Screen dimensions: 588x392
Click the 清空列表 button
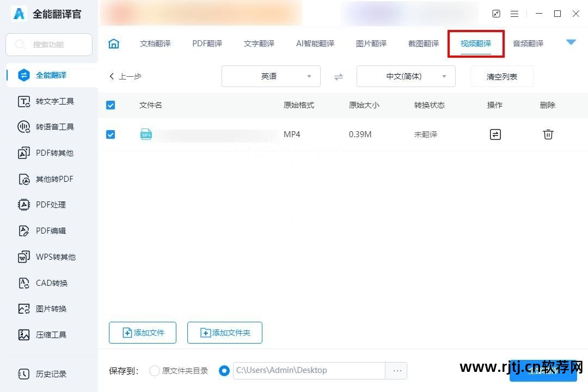click(x=501, y=77)
